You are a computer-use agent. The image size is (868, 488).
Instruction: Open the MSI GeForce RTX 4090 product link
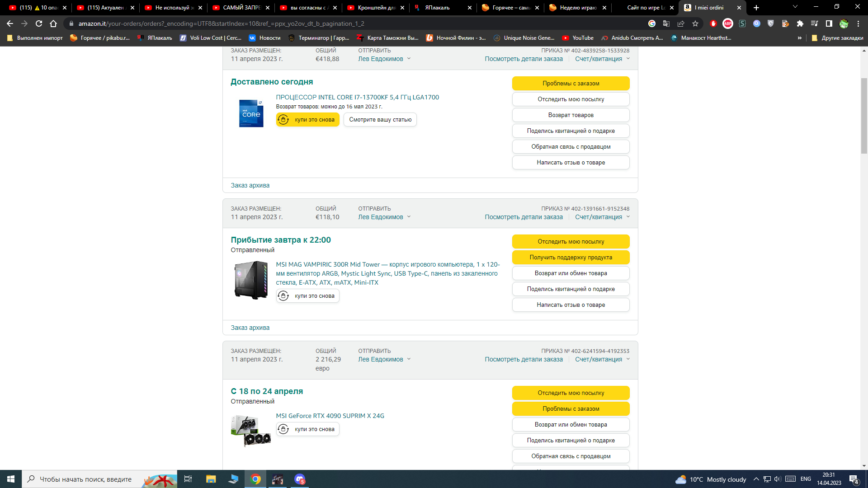(x=330, y=416)
